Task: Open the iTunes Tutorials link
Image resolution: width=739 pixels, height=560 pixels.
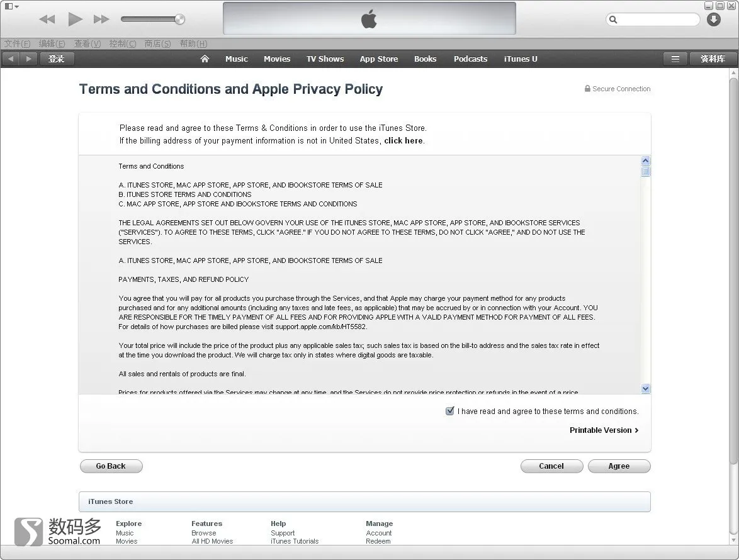Action: pos(295,541)
